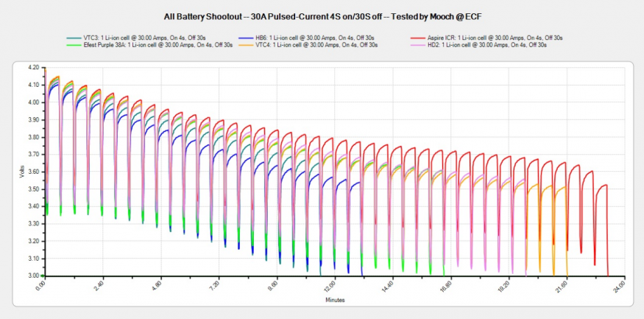Screen dimensions: 644x319
Task: Select the 3.00 voltage axis tick label
Action: 32,276
